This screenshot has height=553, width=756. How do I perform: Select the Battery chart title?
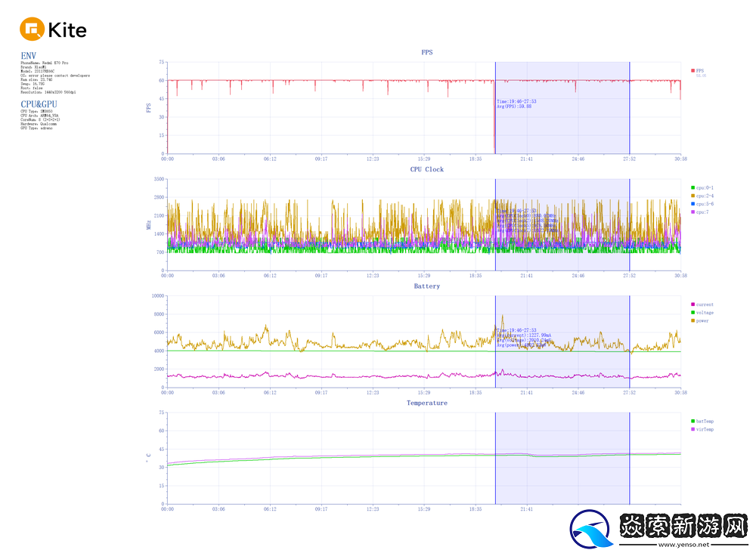click(x=426, y=286)
